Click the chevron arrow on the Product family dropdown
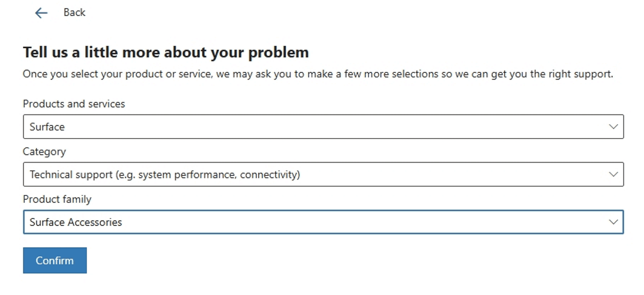 click(x=613, y=222)
